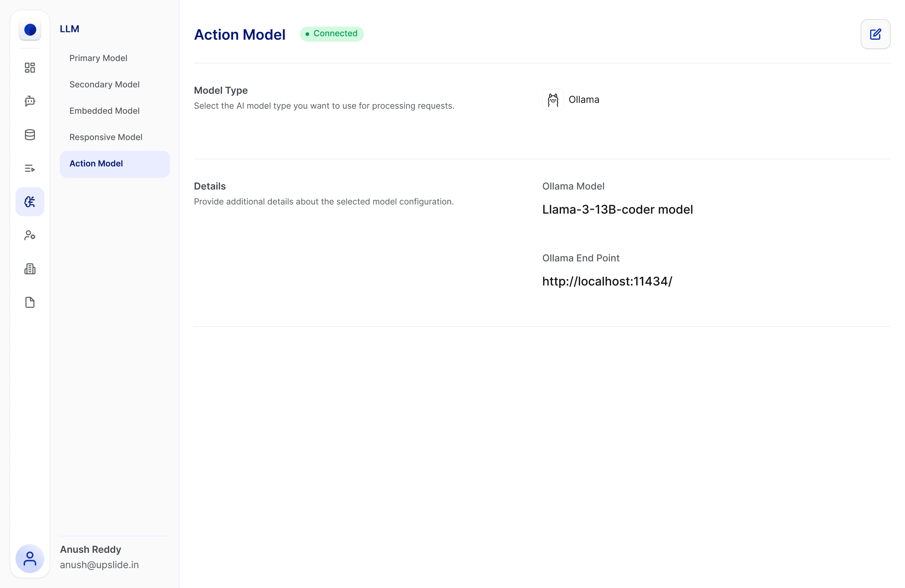Image resolution: width=905 pixels, height=588 pixels.
Task: Click the blue app logo icon
Action: pyautogui.click(x=30, y=30)
